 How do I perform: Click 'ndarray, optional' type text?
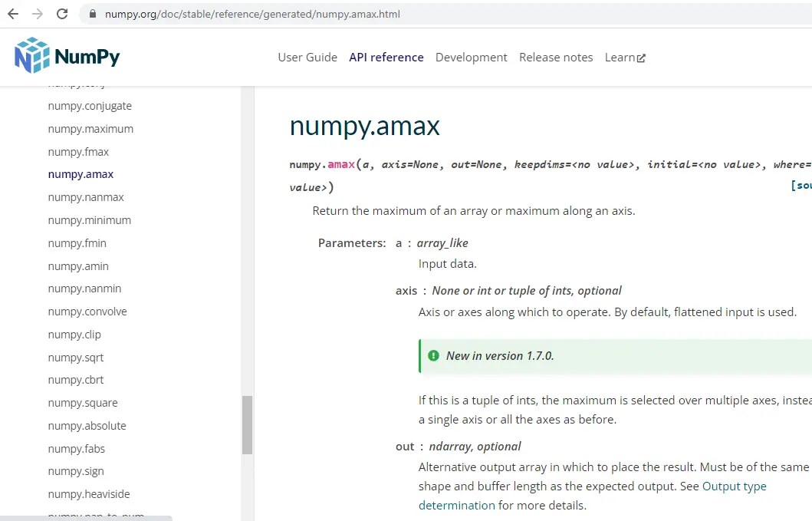click(x=475, y=447)
